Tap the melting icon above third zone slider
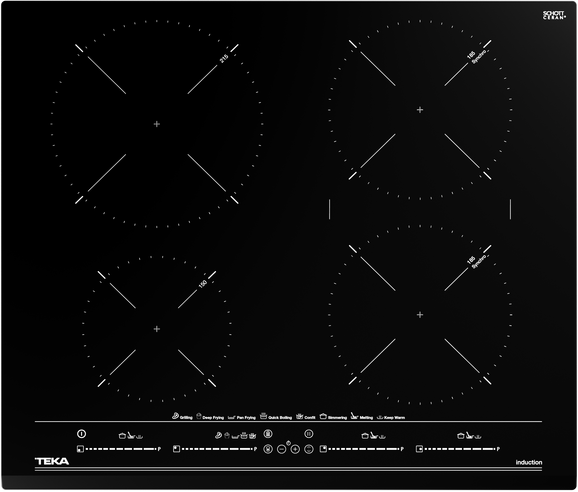The height and width of the screenshot is (492, 578). pyautogui.click(x=373, y=436)
